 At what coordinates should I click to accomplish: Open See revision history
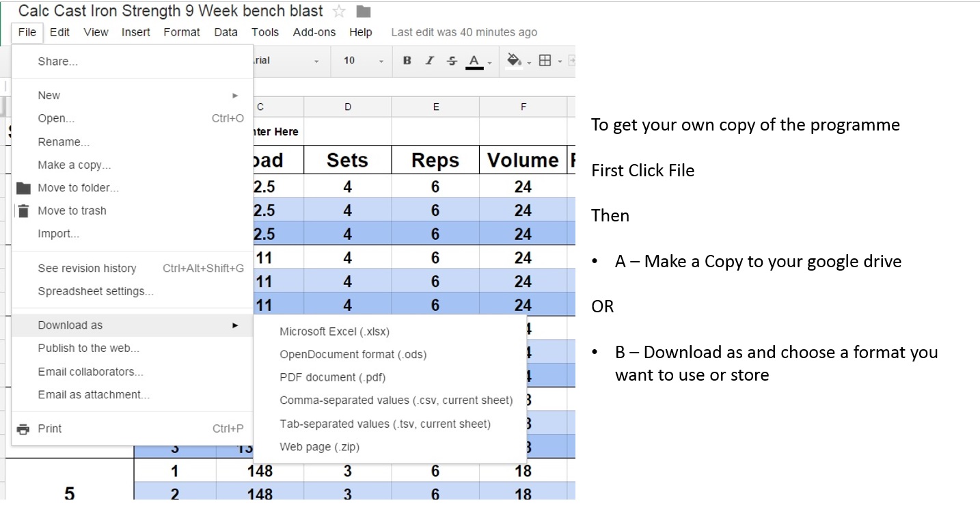click(87, 269)
